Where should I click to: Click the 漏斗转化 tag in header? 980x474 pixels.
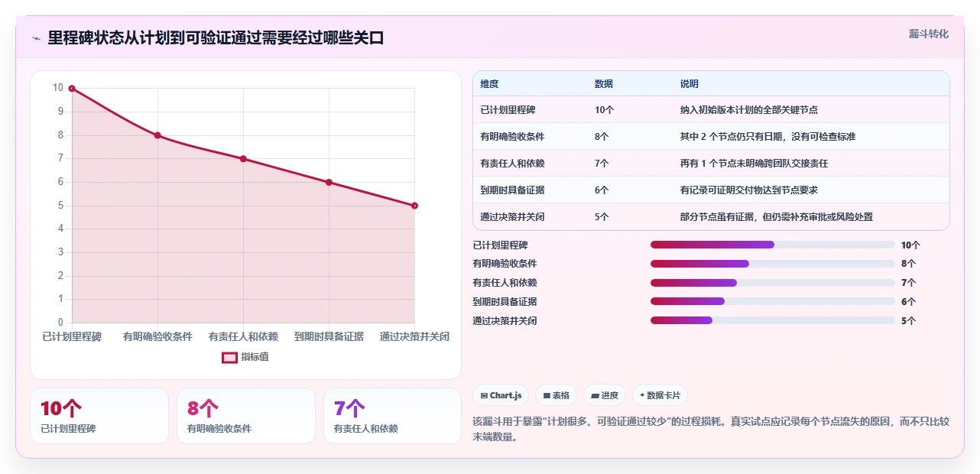[x=928, y=34]
